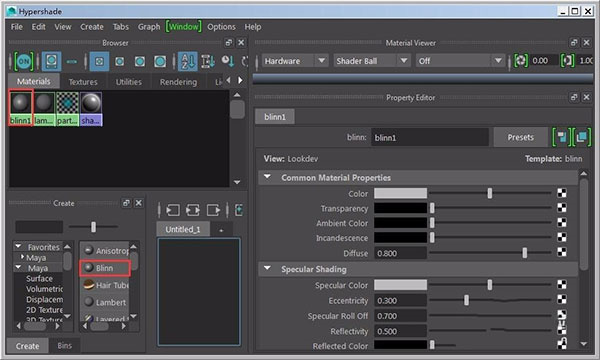Screen dimensions: 600x360
Task: Open the Hardware renderer dropdown
Action: point(295,61)
